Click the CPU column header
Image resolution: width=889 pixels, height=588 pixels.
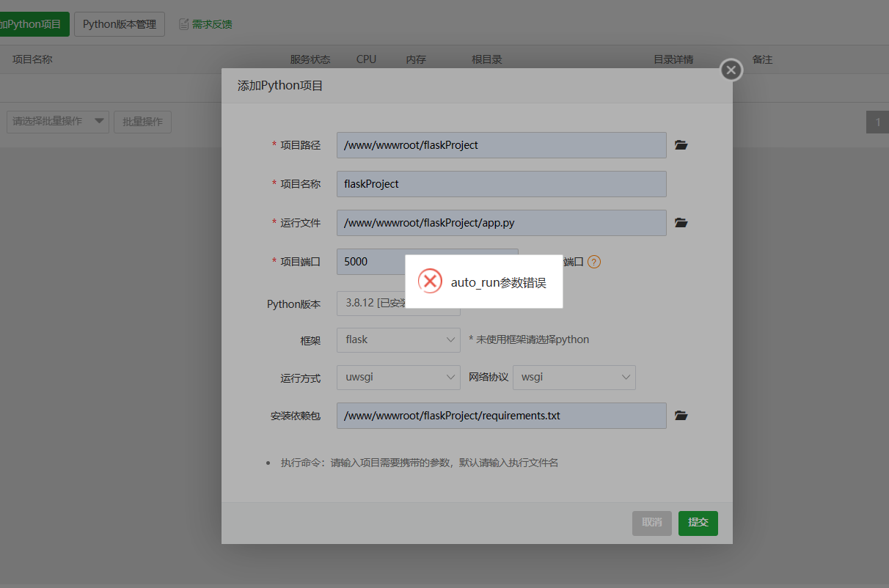click(366, 59)
